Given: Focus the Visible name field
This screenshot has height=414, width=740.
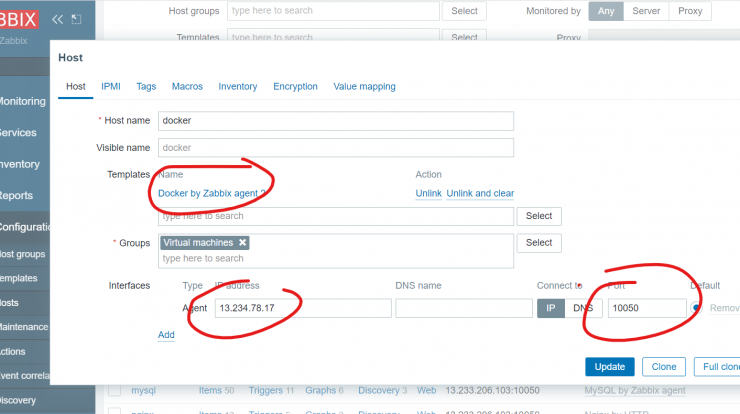Looking at the screenshot, I should point(336,148).
